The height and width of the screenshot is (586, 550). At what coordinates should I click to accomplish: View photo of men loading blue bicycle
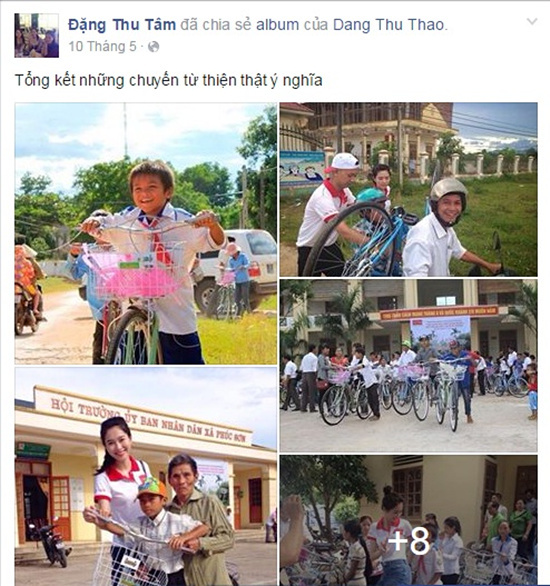[x=409, y=189]
